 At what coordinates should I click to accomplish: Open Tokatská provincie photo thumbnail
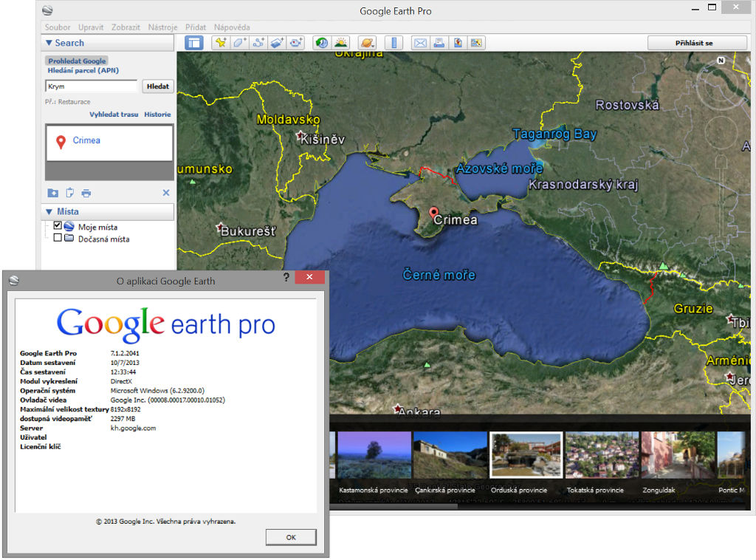pos(602,455)
